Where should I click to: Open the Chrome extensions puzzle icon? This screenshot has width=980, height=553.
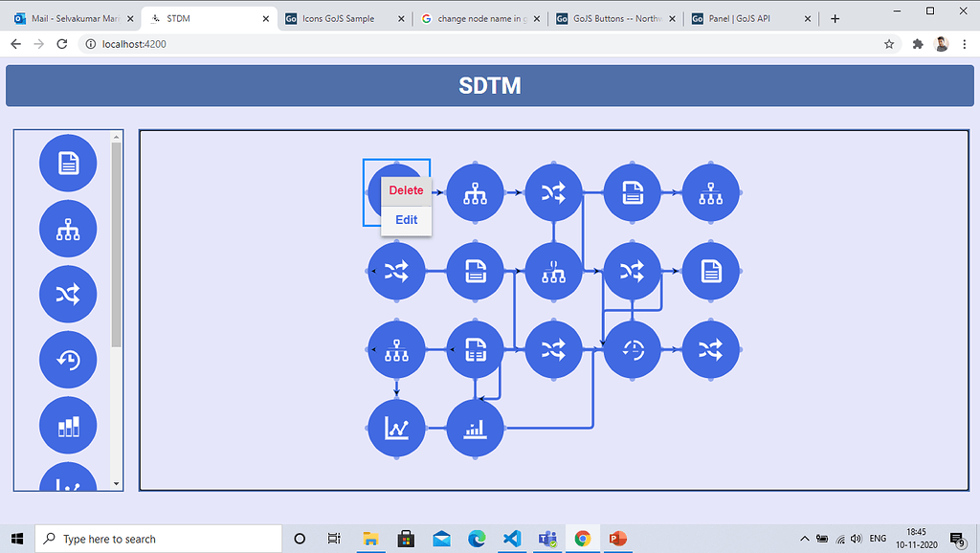tap(917, 44)
